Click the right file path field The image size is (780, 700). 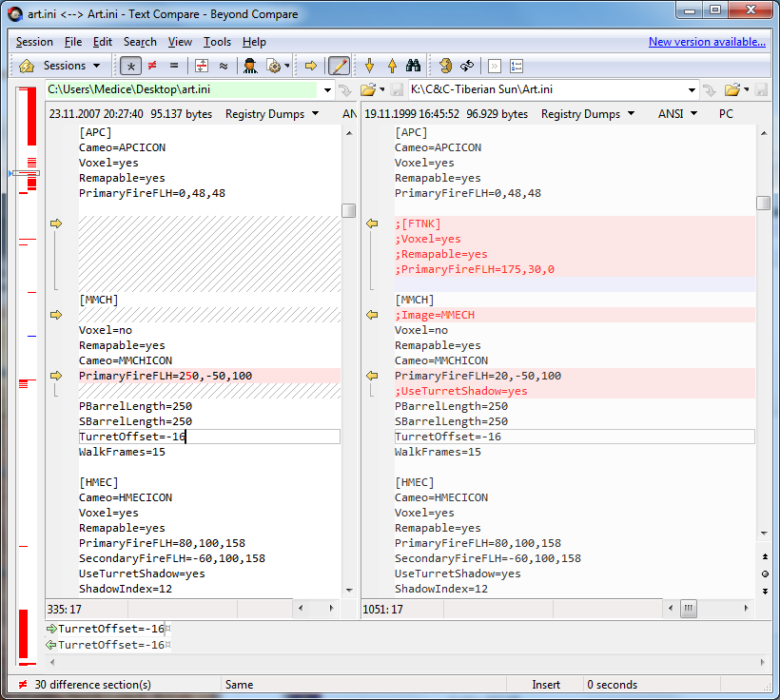pyautogui.click(x=546, y=89)
